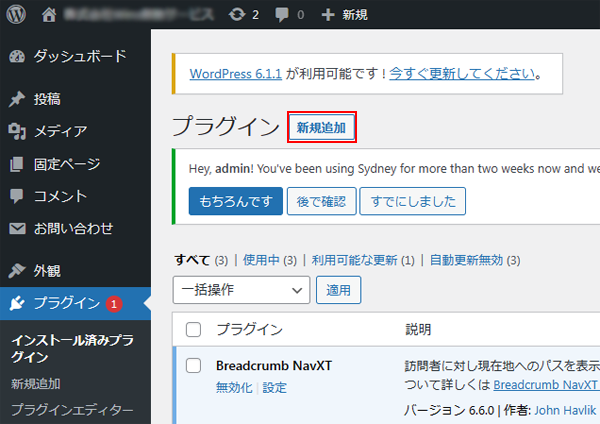Filter plugins by 使用中 (3)
This screenshot has width=600, height=424.
[x=270, y=260]
